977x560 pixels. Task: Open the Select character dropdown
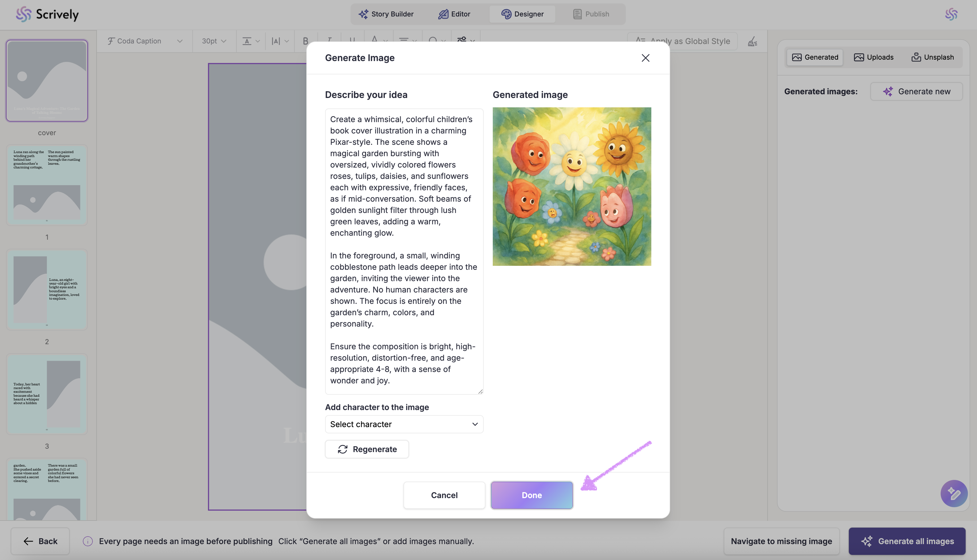[404, 424]
